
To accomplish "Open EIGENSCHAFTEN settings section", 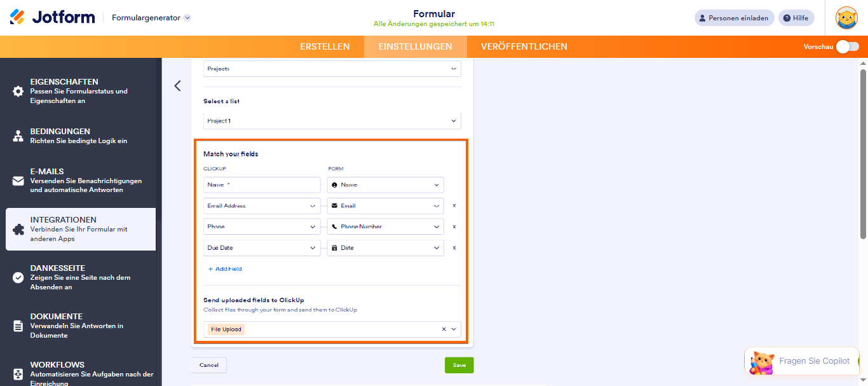I will 81,91.
